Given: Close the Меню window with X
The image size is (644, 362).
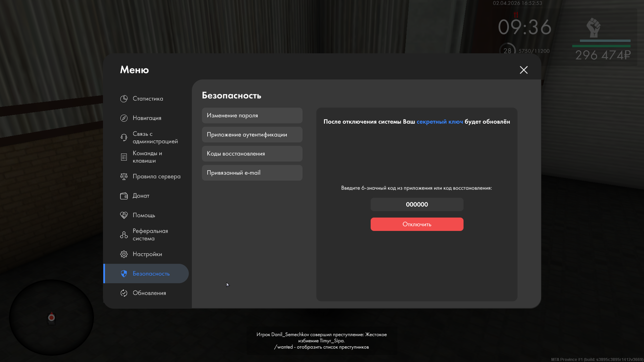Looking at the screenshot, I should tap(523, 70).
